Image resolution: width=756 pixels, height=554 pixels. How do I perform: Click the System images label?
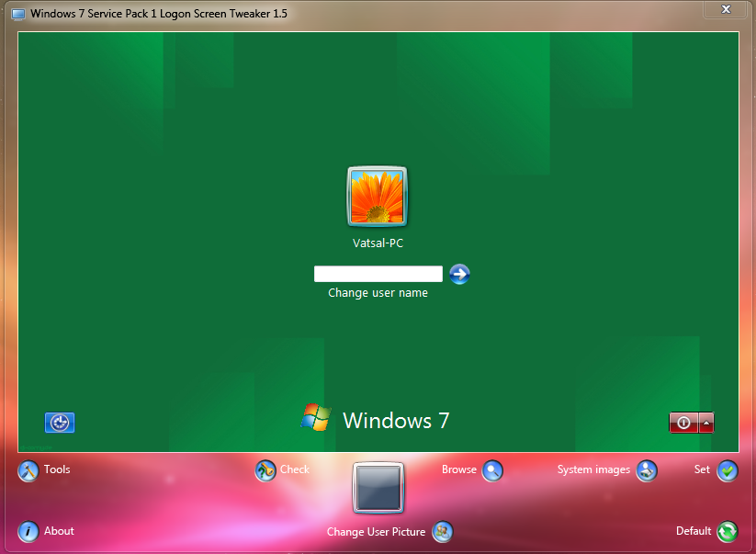pyautogui.click(x=593, y=469)
